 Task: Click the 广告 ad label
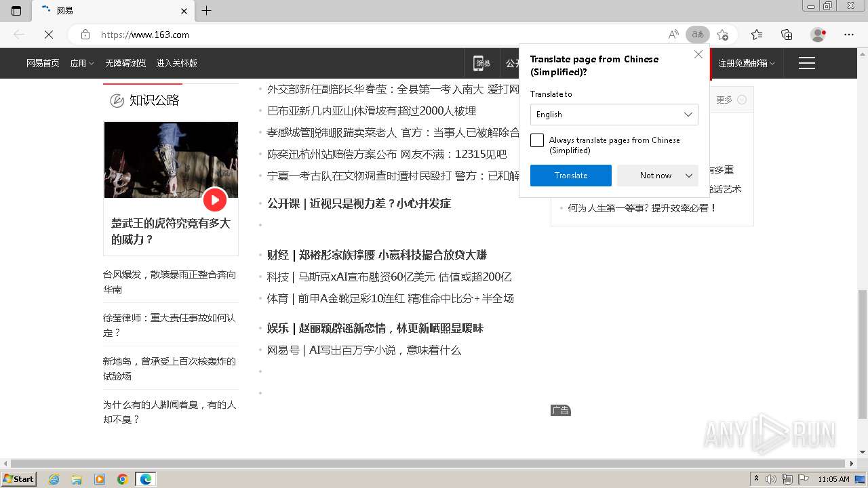click(x=560, y=411)
